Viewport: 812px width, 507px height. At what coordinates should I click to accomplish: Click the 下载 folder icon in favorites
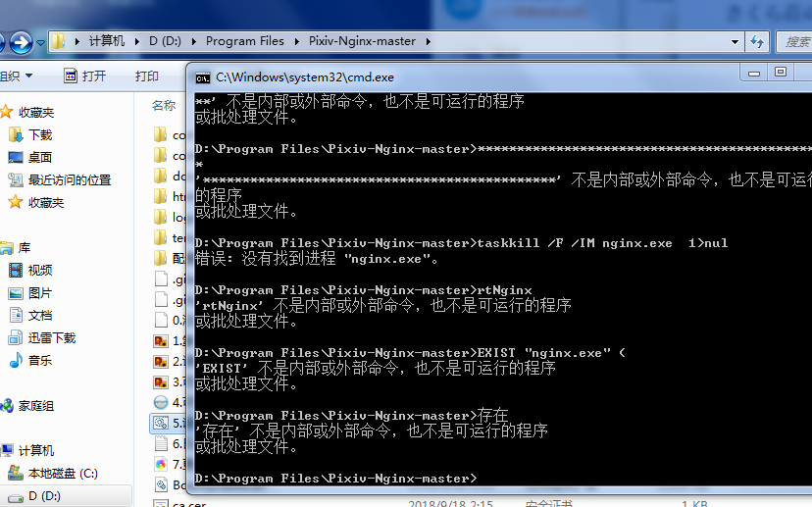pos(16,135)
